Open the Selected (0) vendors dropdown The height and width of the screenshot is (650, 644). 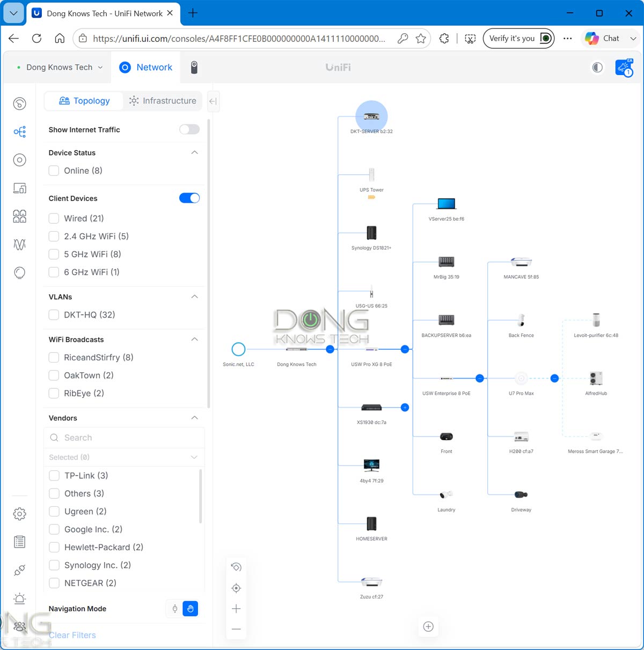pos(124,457)
